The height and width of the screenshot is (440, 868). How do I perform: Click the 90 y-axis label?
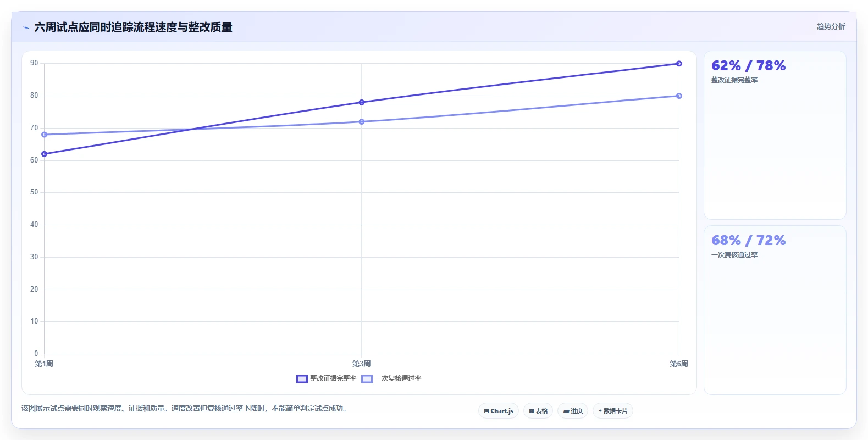(x=34, y=63)
